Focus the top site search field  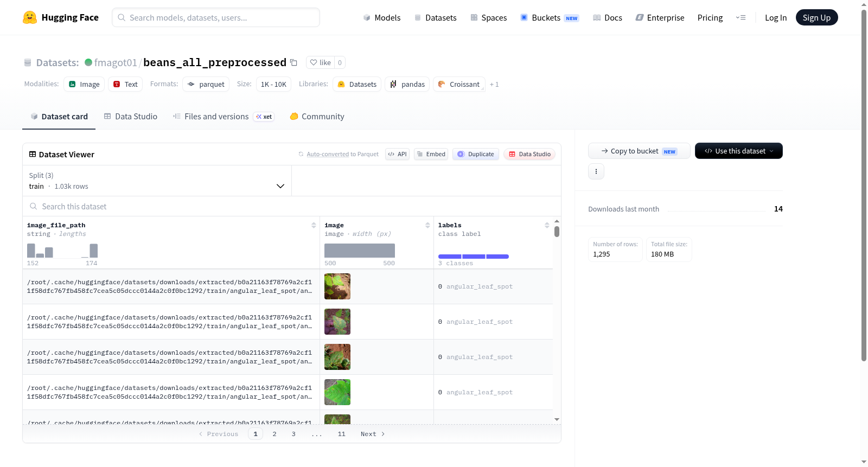[x=216, y=17]
